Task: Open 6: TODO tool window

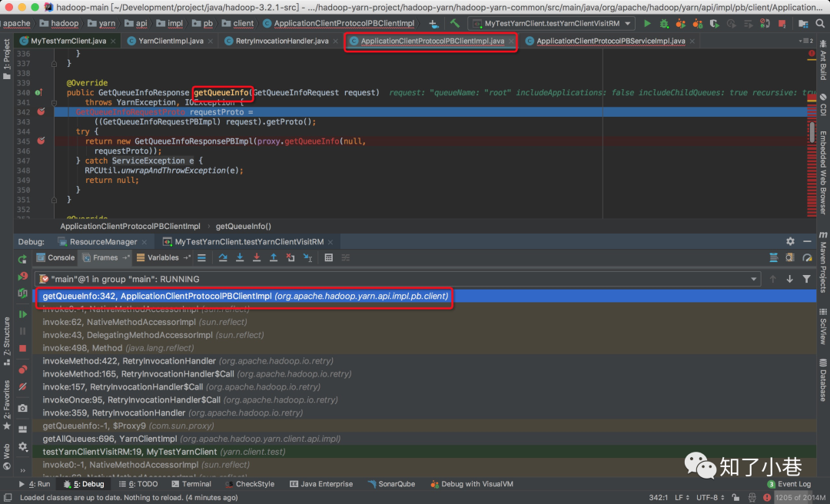Action: click(x=138, y=484)
